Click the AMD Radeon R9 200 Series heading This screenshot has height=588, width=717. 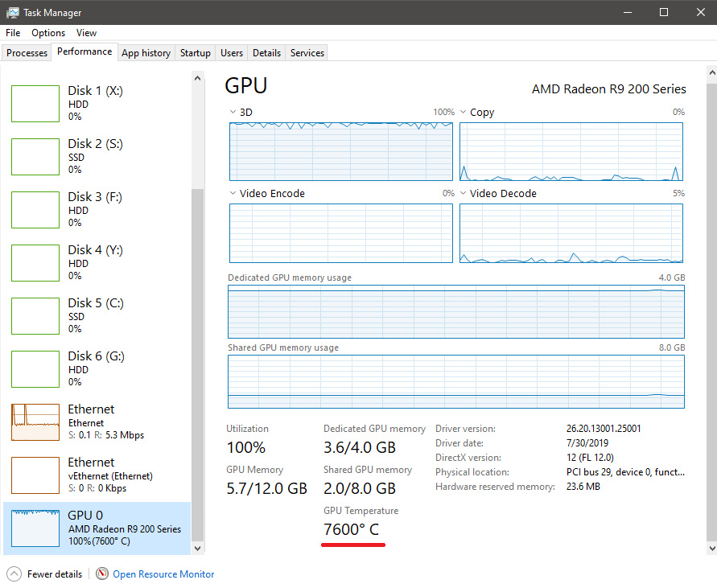[608, 88]
